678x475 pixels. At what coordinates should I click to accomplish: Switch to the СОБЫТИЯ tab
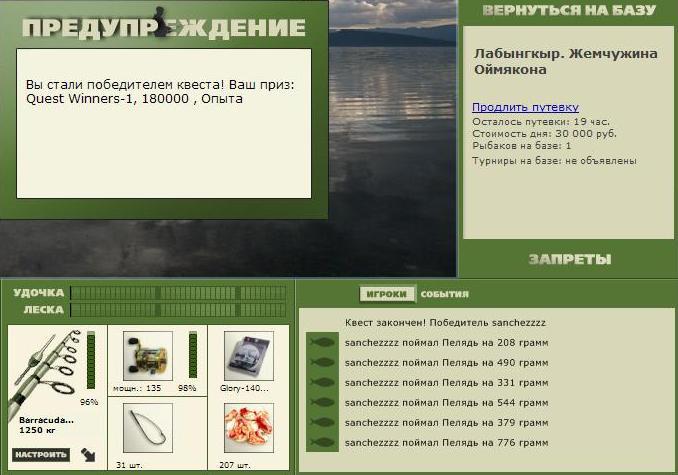[445, 294]
